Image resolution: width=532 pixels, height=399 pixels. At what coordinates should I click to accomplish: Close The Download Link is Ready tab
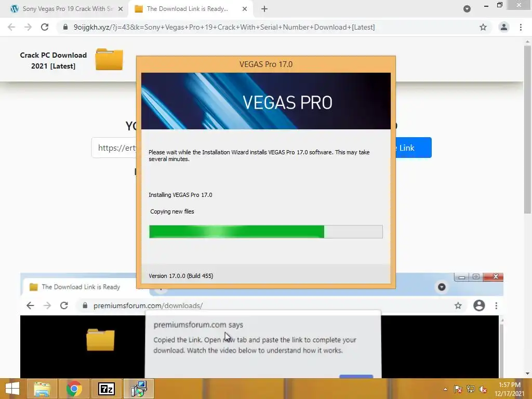coord(245,9)
